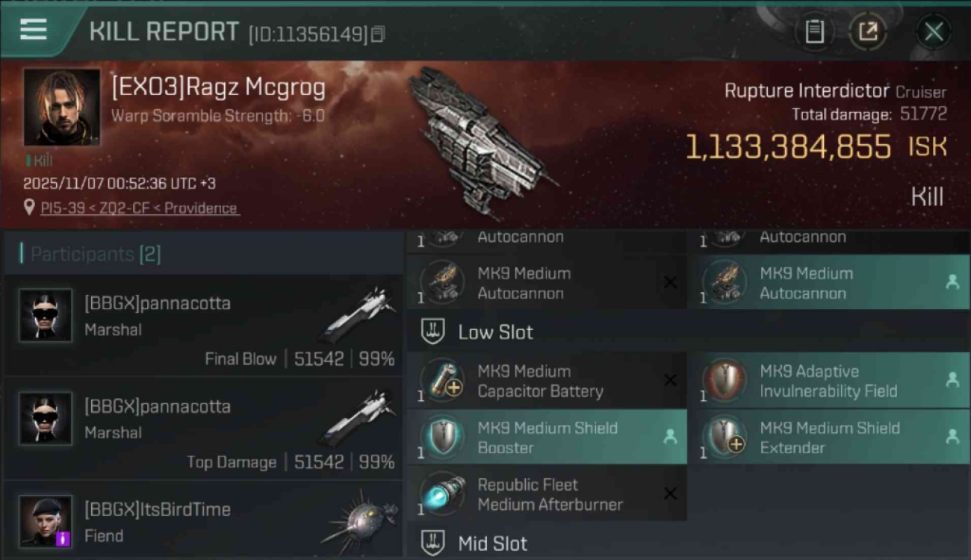
Task: Click the MK9 Medium Shield Extender icon
Action: tap(725, 438)
